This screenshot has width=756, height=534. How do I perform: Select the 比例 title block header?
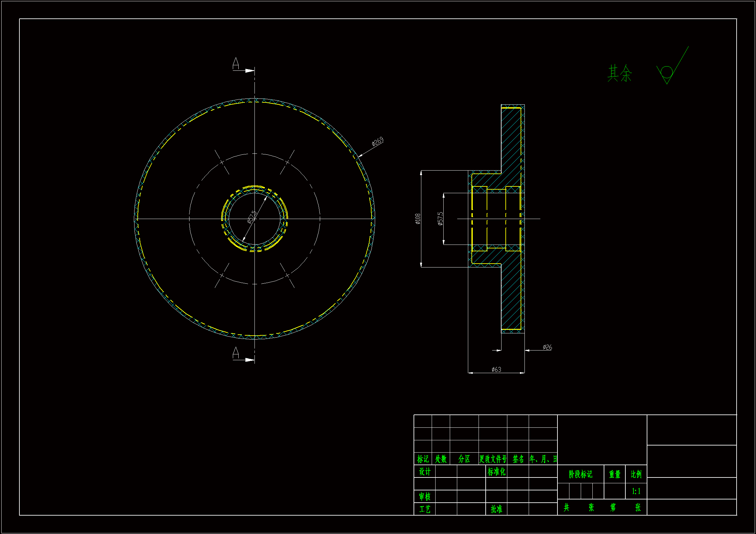[636, 474]
